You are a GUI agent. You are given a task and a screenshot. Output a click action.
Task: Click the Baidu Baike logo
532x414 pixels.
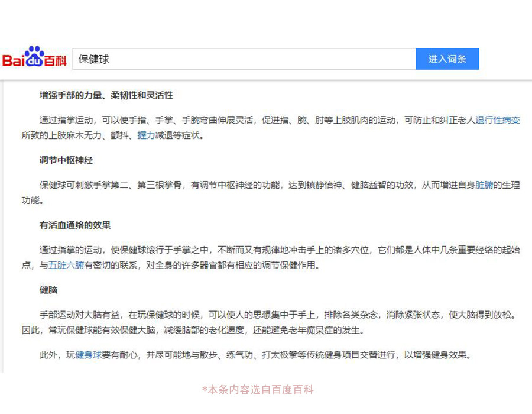pos(34,57)
